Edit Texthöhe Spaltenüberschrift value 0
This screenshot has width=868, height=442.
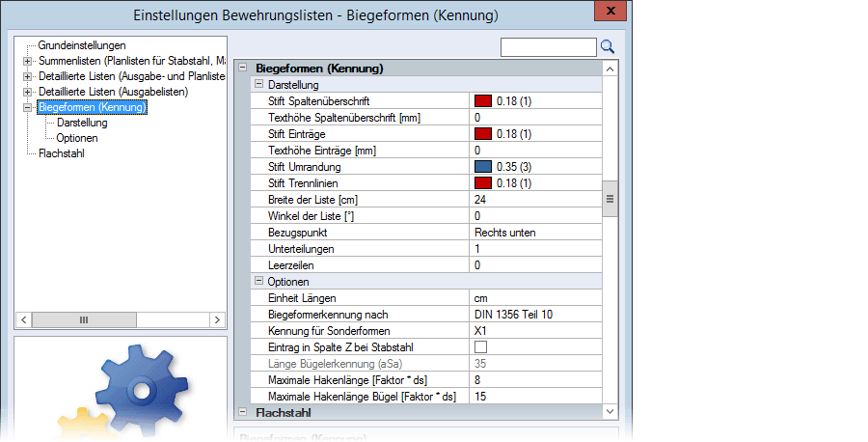tap(535, 118)
